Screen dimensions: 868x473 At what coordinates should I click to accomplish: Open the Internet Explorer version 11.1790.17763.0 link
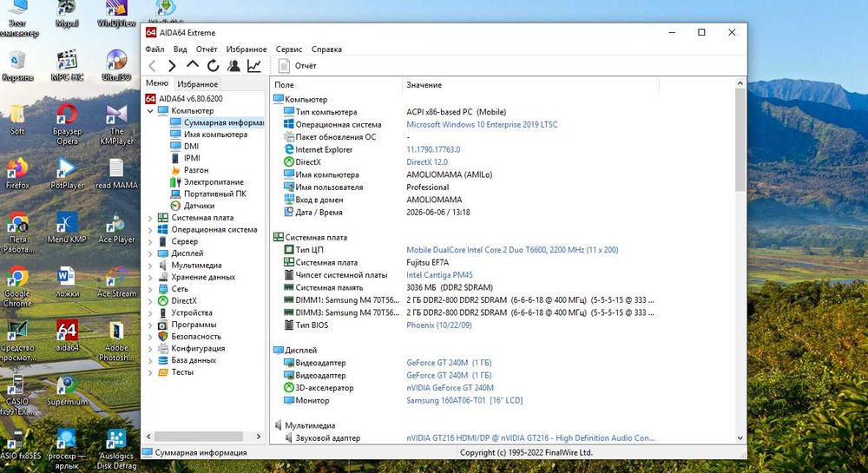point(433,149)
